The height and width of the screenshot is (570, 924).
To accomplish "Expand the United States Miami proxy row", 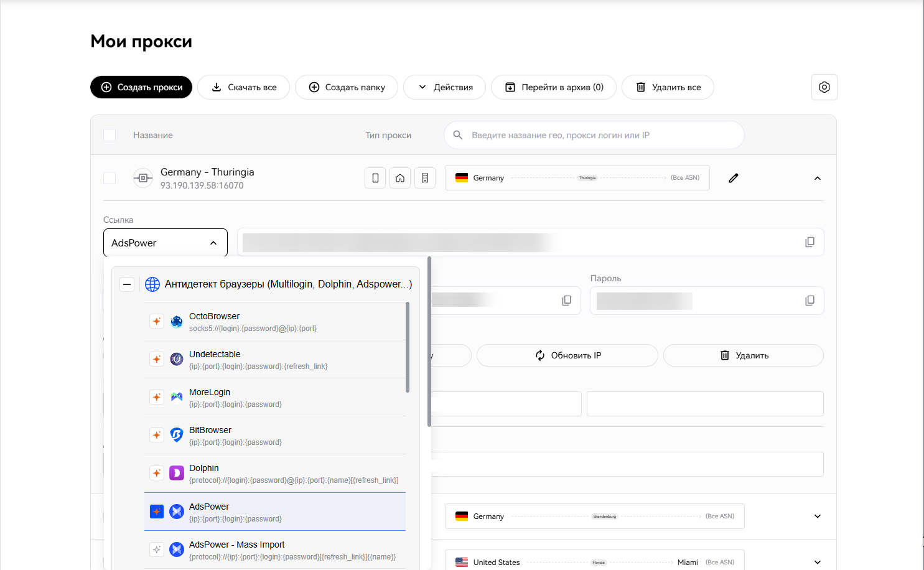I will [x=817, y=562].
